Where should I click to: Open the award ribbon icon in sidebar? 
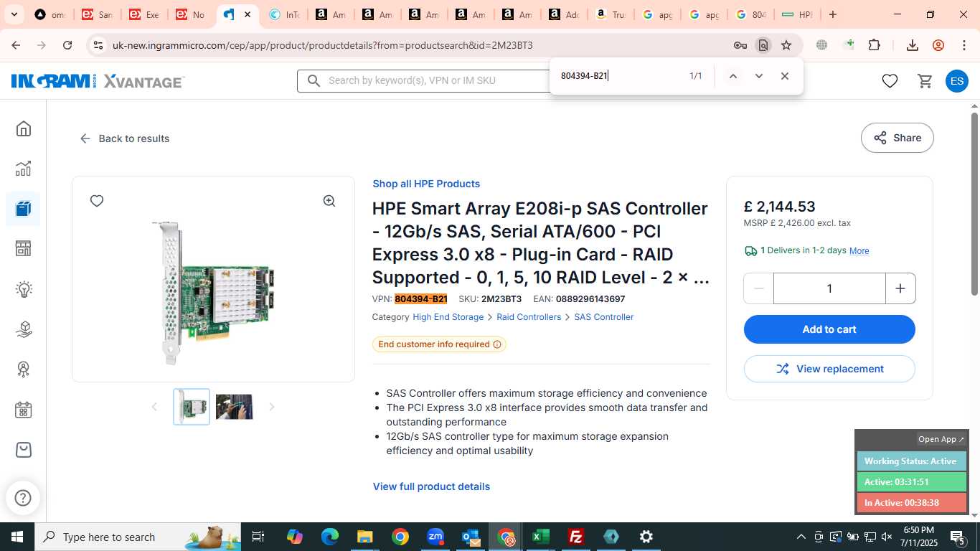[x=24, y=369]
